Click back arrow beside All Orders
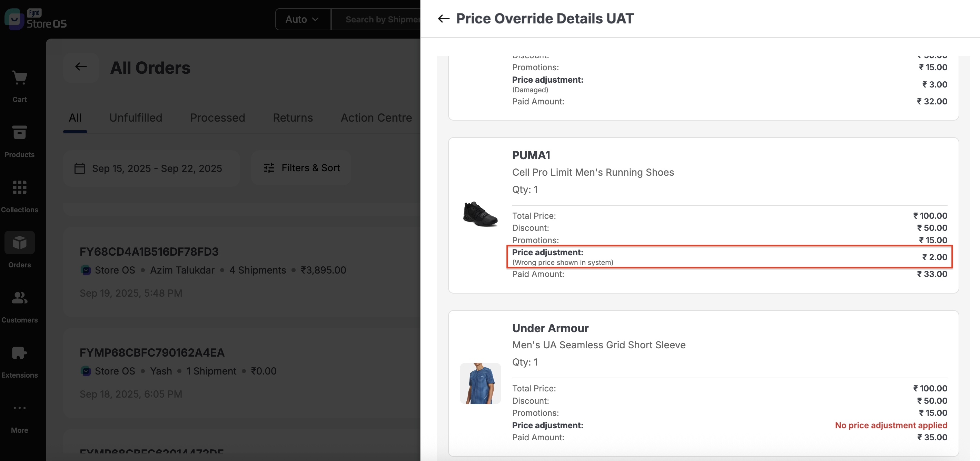The image size is (980, 461). (81, 67)
